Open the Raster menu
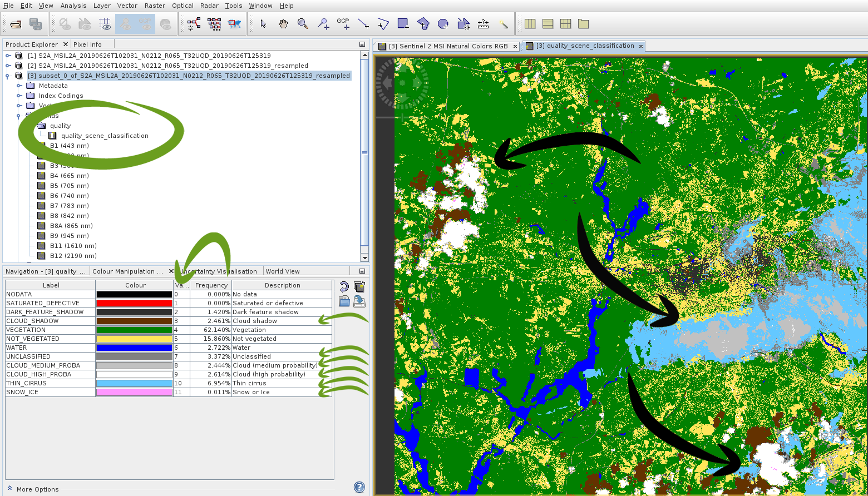The height and width of the screenshot is (496, 868). pyautogui.click(x=155, y=6)
